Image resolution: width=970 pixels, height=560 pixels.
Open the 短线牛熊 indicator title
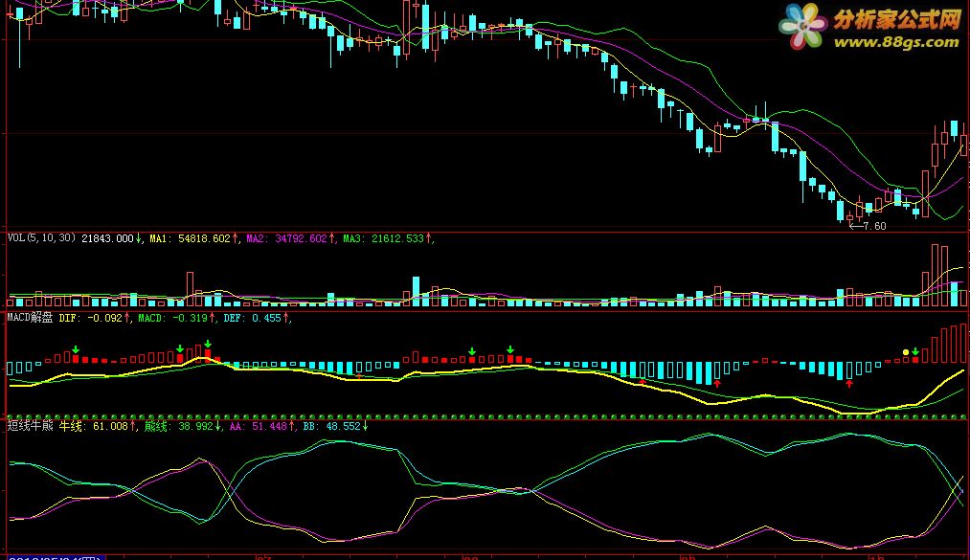[x=30, y=426]
